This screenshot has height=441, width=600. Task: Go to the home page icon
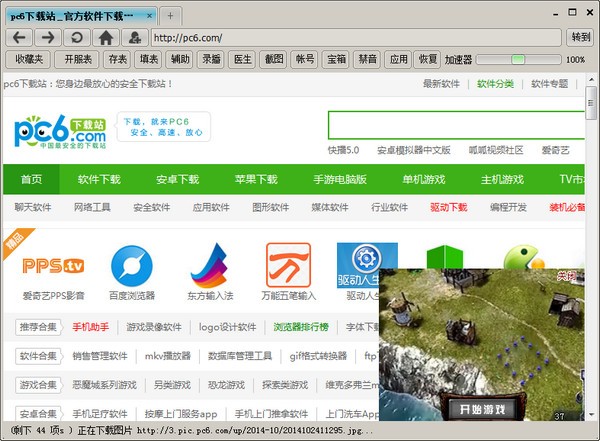106,38
